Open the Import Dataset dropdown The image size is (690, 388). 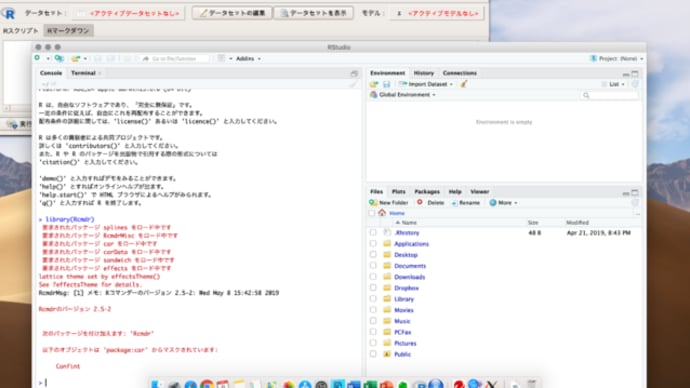426,84
